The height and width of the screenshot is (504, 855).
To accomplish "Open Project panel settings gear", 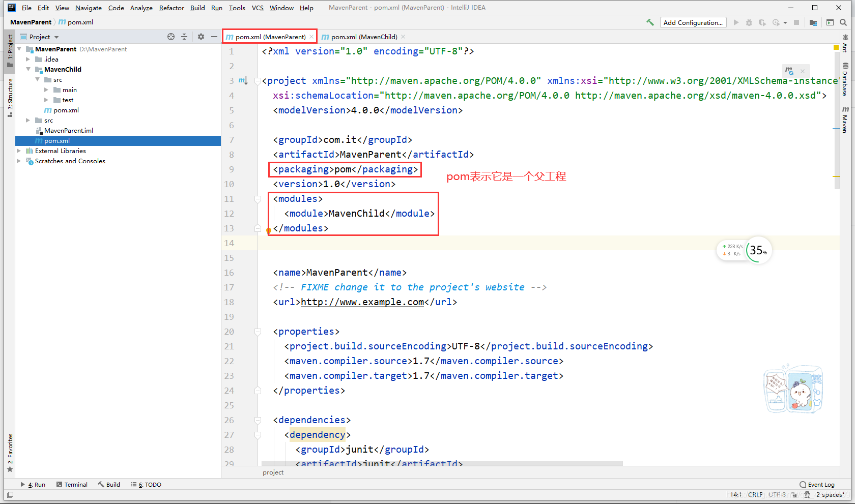I will [201, 37].
